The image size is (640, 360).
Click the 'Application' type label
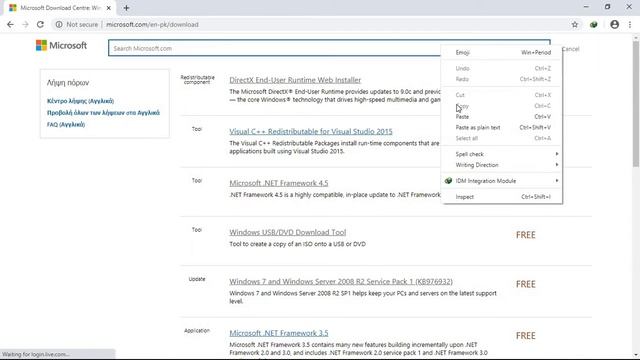click(x=197, y=331)
